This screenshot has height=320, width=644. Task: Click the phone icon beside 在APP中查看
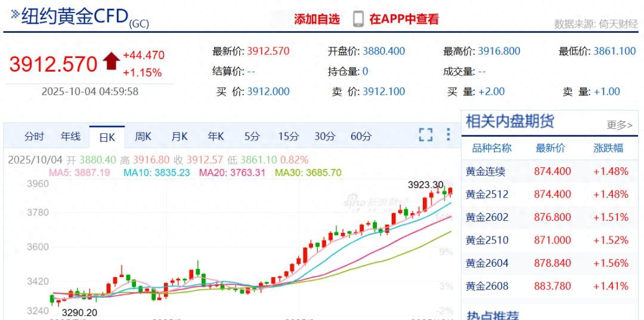click(x=358, y=19)
